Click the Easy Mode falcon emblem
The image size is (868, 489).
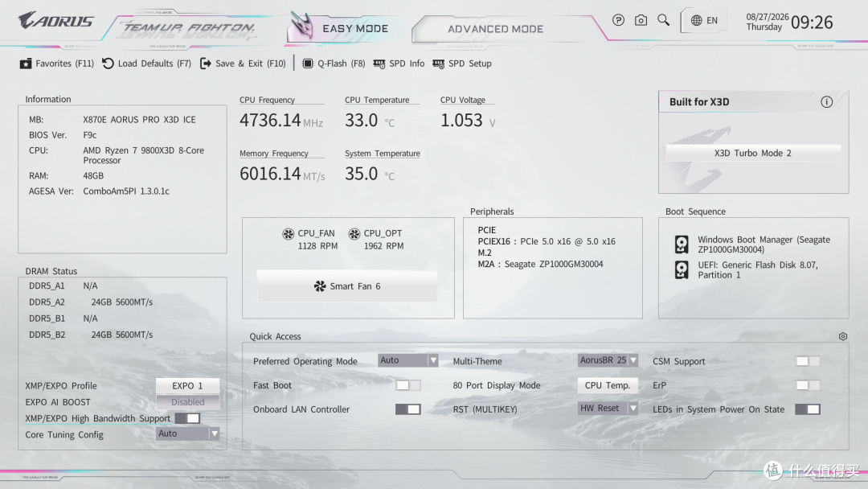click(302, 26)
